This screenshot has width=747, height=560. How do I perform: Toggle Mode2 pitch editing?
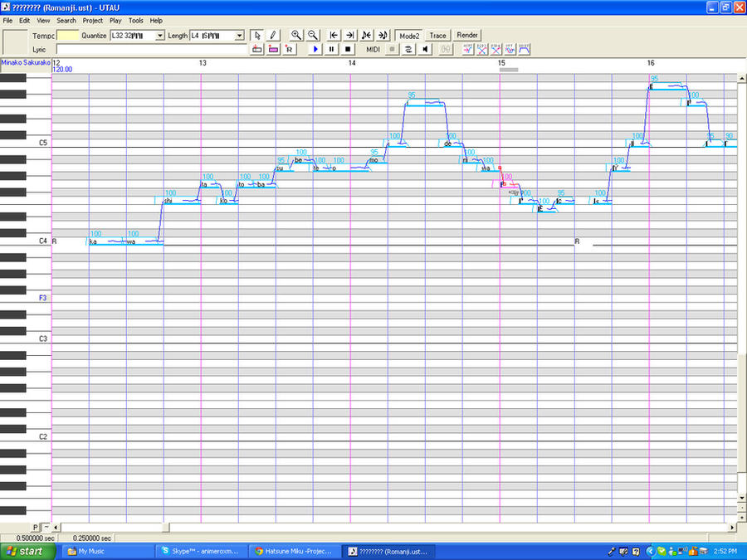click(x=409, y=36)
